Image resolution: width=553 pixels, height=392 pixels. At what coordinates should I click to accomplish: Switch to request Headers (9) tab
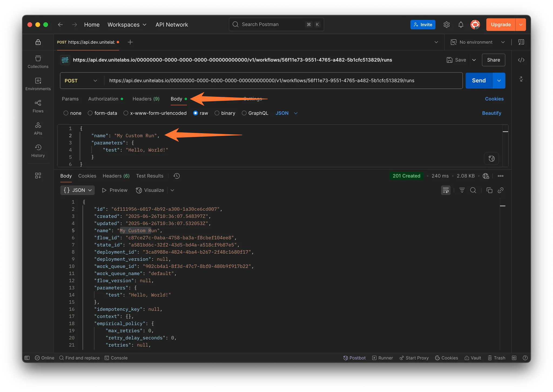(146, 99)
